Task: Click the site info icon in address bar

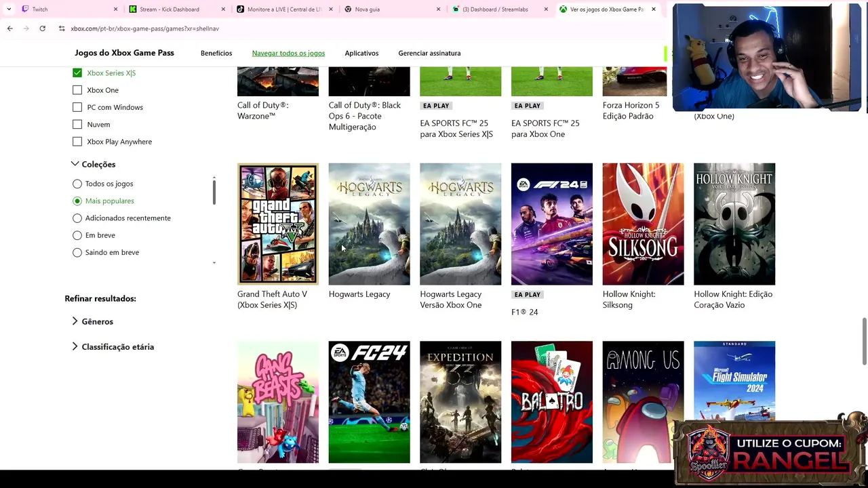Action: coord(62,28)
